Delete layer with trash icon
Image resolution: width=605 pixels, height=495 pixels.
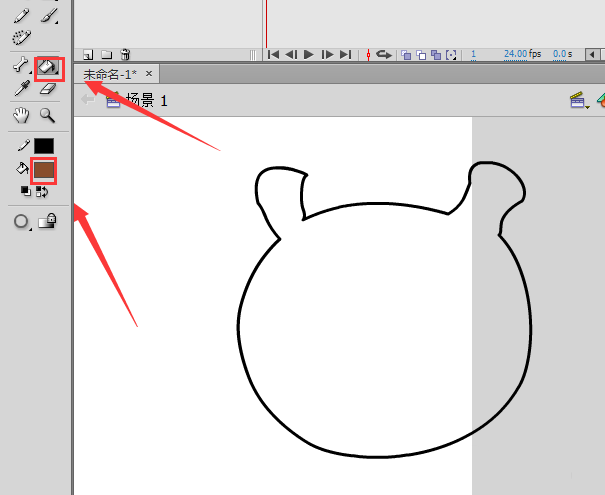tap(125, 54)
